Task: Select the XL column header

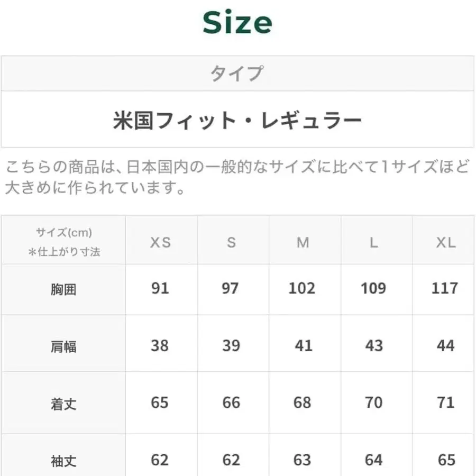Action: point(445,242)
